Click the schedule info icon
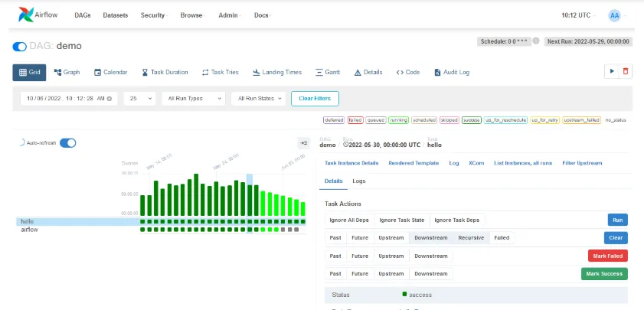 [x=536, y=41]
